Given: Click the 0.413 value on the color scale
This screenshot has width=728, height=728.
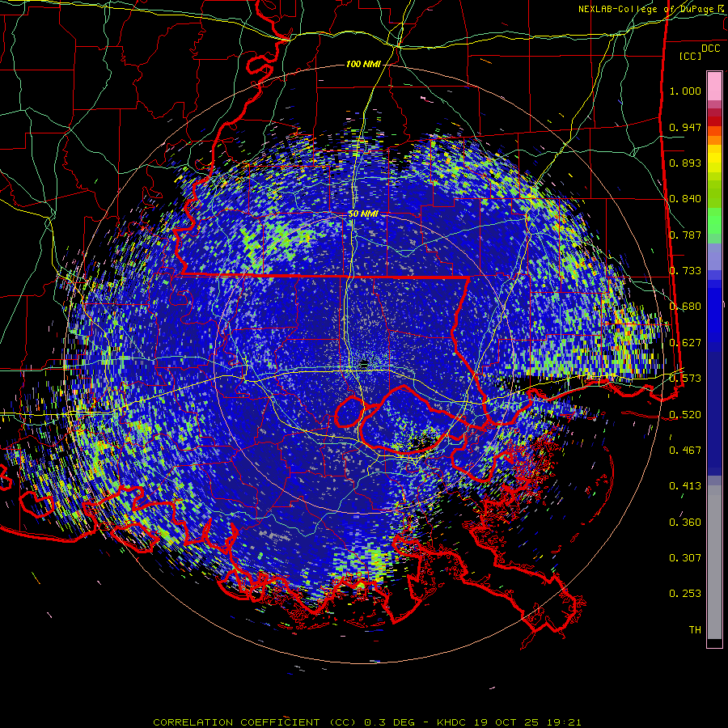Looking at the screenshot, I should [685, 486].
